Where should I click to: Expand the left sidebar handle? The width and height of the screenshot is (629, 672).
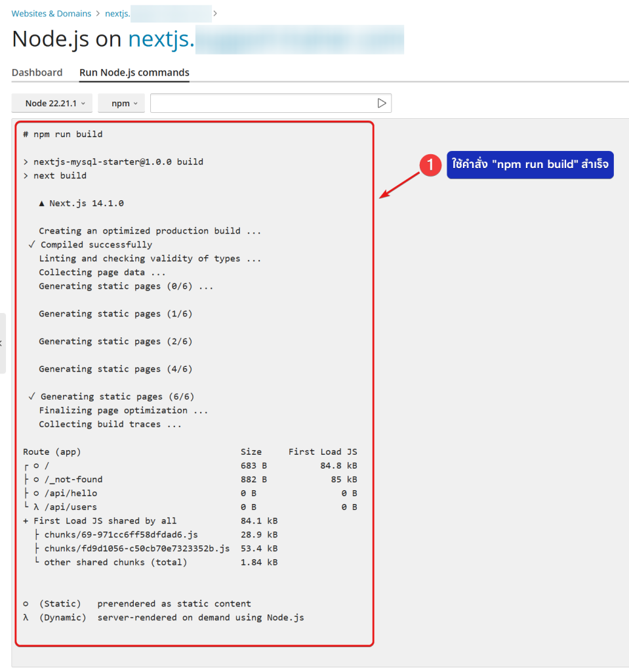pyautogui.click(x=2, y=343)
